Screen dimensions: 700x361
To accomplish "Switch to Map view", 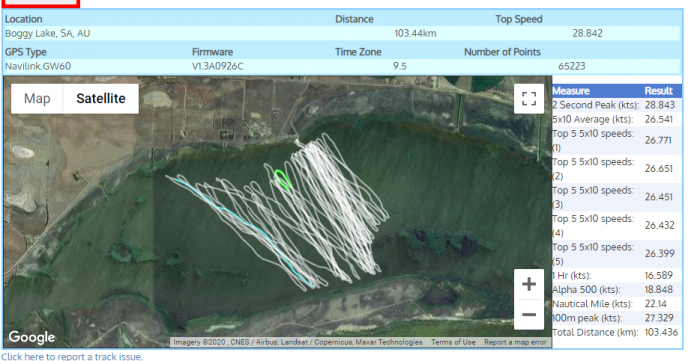I will click(x=37, y=99).
